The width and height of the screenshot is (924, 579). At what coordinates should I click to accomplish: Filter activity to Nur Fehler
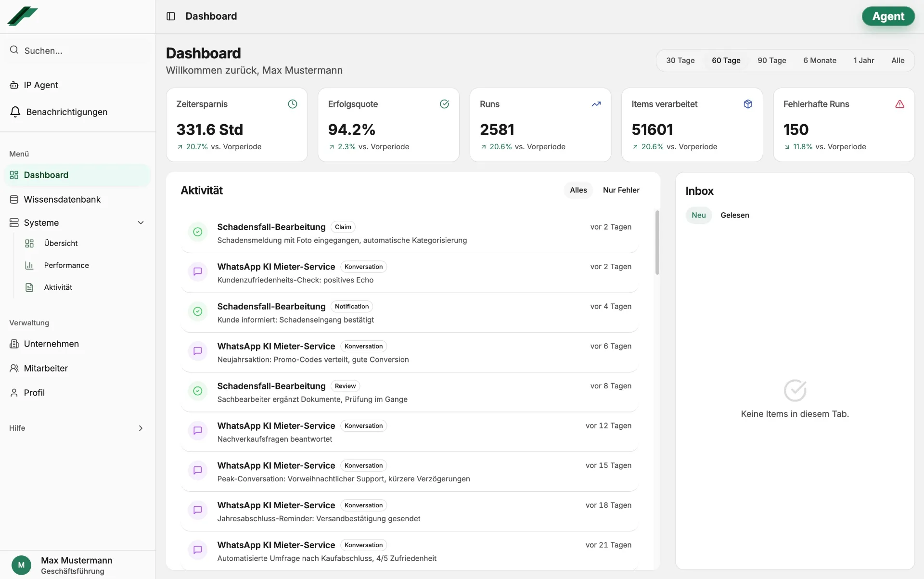[621, 190]
